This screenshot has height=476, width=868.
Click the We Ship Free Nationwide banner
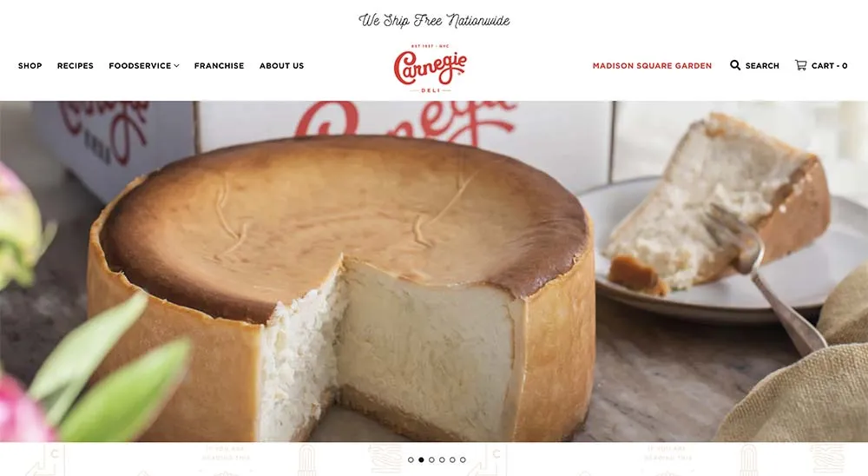coord(434,21)
